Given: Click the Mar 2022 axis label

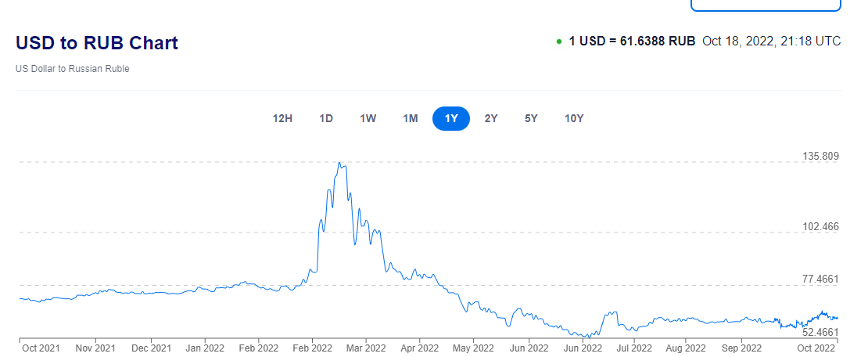Looking at the screenshot, I should pyautogui.click(x=365, y=348).
